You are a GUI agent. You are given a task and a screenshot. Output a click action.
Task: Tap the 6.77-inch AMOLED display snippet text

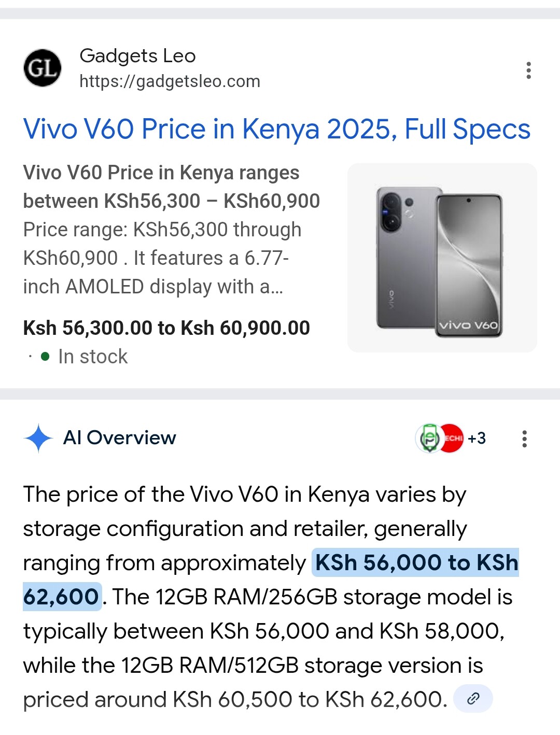click(156, 272)
